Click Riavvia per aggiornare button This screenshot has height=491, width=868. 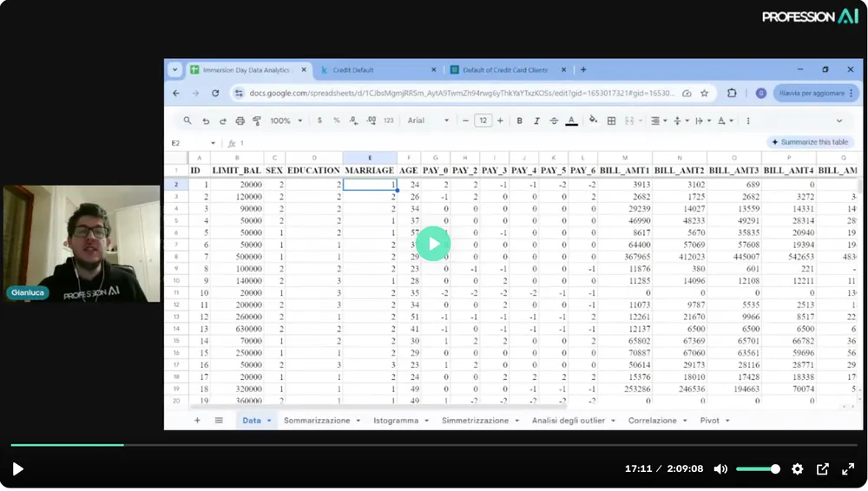(x=816, y=94)
